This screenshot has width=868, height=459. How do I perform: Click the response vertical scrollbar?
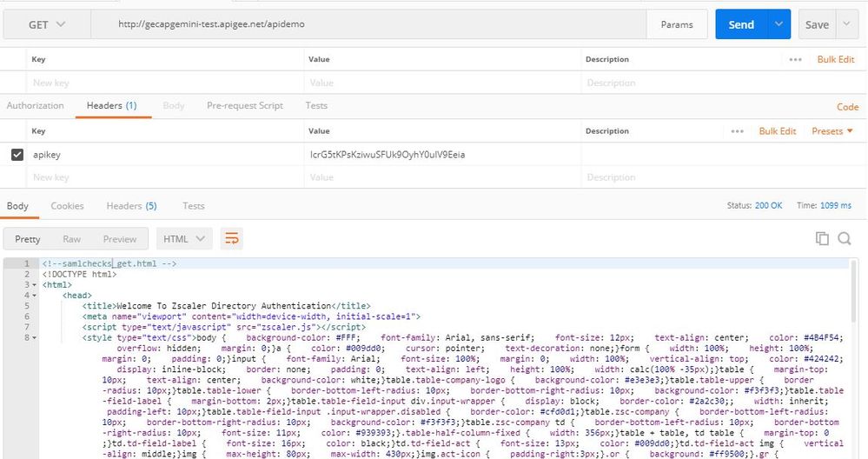tap(855, 290)
